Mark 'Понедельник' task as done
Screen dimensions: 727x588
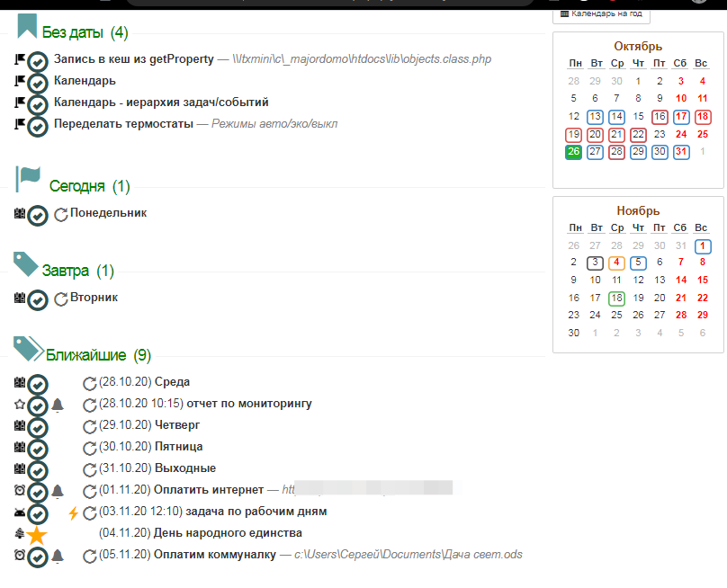38,216
